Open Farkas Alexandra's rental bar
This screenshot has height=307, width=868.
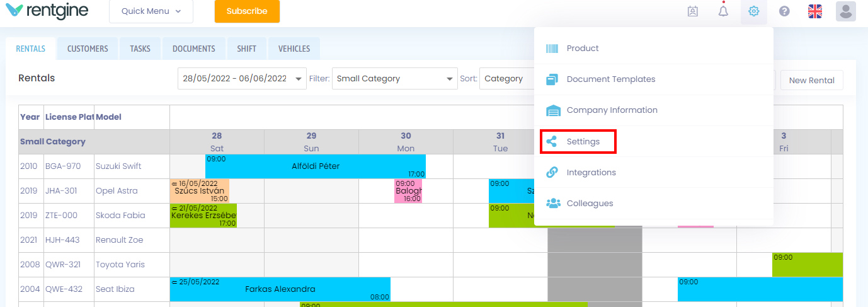pos(280,289)
